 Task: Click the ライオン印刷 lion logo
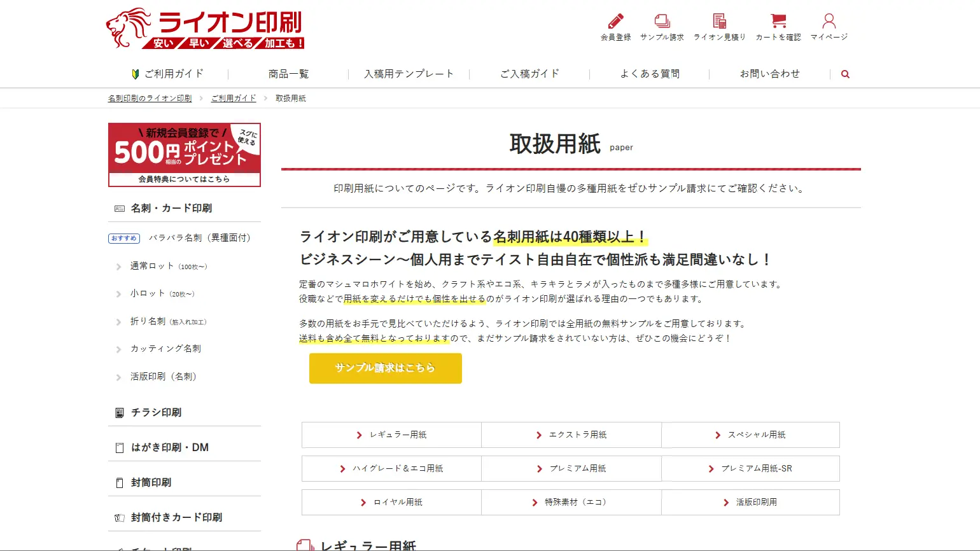coord(205,28)
